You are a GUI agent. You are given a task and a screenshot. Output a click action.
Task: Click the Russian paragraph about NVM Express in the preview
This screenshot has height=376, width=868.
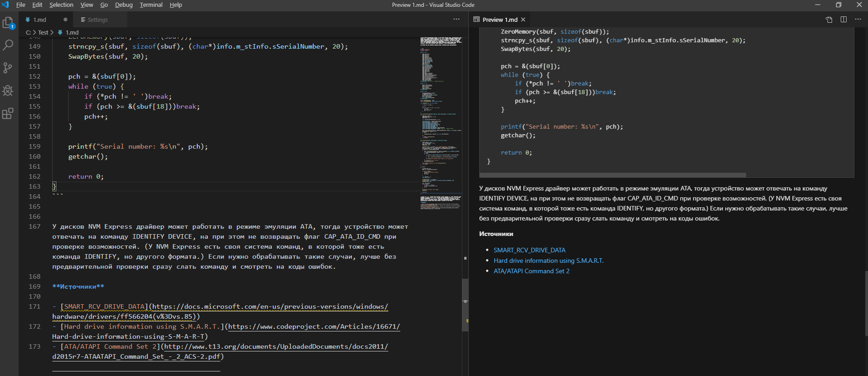pos(663,203)
